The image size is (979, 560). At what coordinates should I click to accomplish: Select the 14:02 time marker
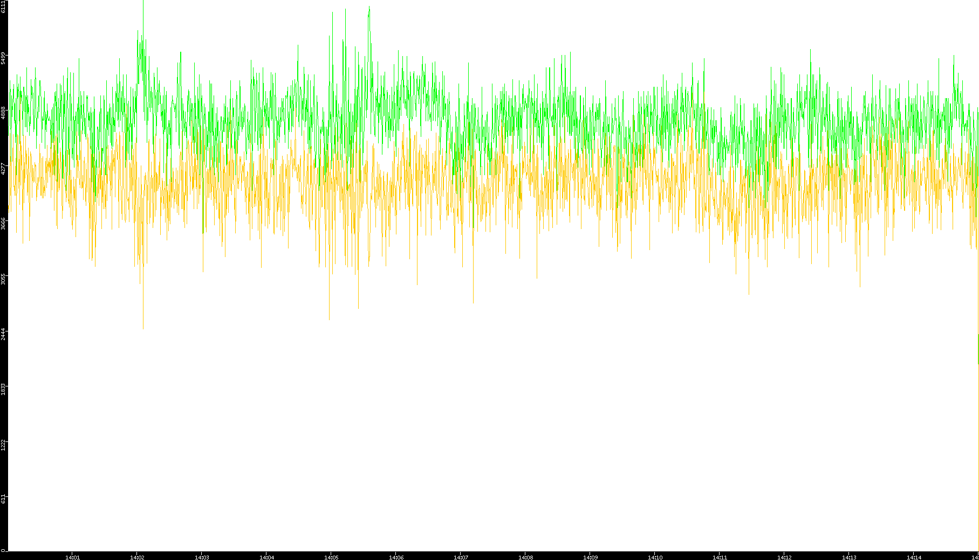click(x=137, y=557)
